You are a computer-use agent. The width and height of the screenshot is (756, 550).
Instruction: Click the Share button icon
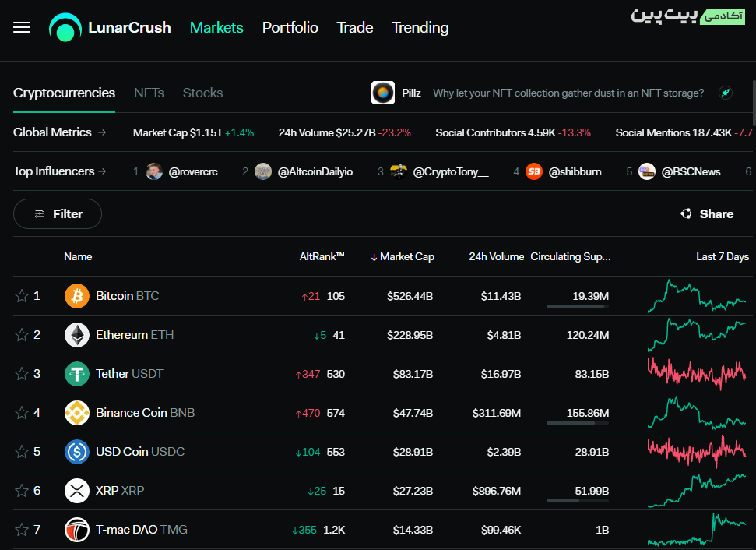(686, 213)
